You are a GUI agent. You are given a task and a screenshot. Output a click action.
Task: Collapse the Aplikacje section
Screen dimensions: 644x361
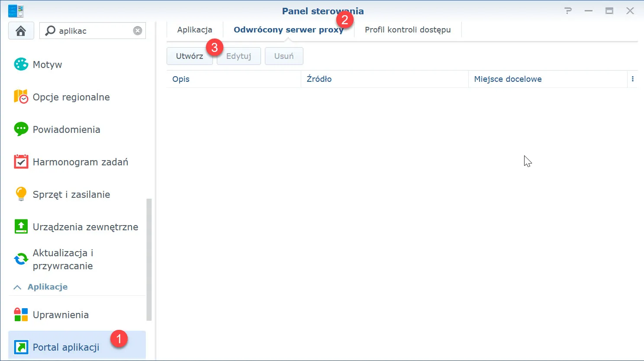[17, 287]
